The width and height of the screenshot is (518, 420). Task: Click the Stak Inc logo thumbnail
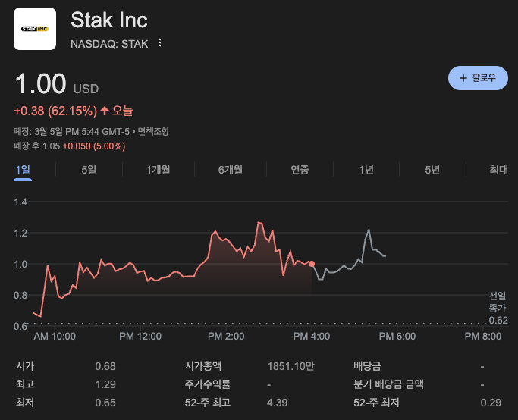(35, 29)
